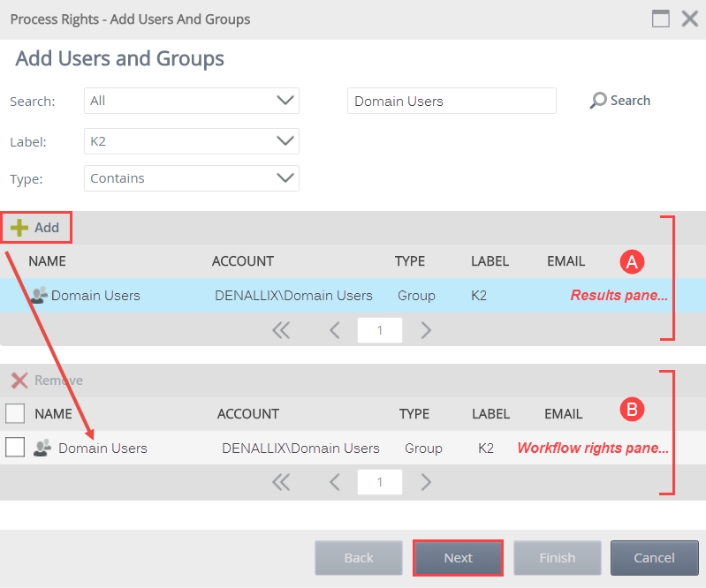The height and width of the screenshot is (588, 706).
Task: Click Domain Users name in workflow rights row
Action: [x=102, y=449]
